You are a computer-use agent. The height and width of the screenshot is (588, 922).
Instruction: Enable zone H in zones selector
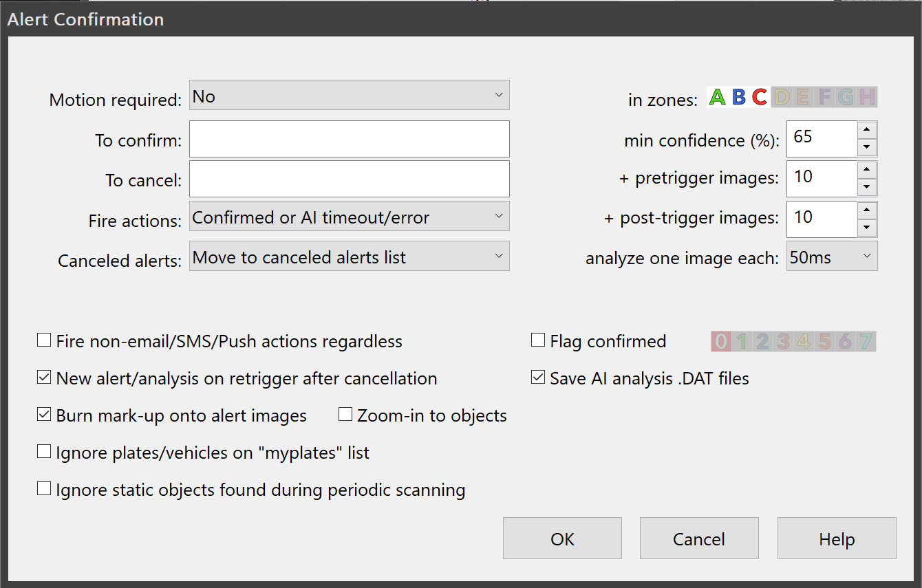pos(867,98)
